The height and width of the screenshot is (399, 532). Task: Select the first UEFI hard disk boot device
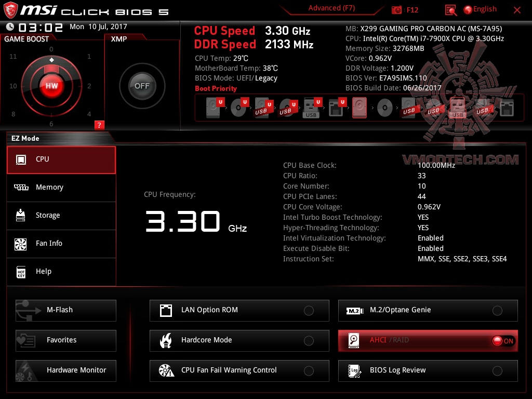coord(215,108)
